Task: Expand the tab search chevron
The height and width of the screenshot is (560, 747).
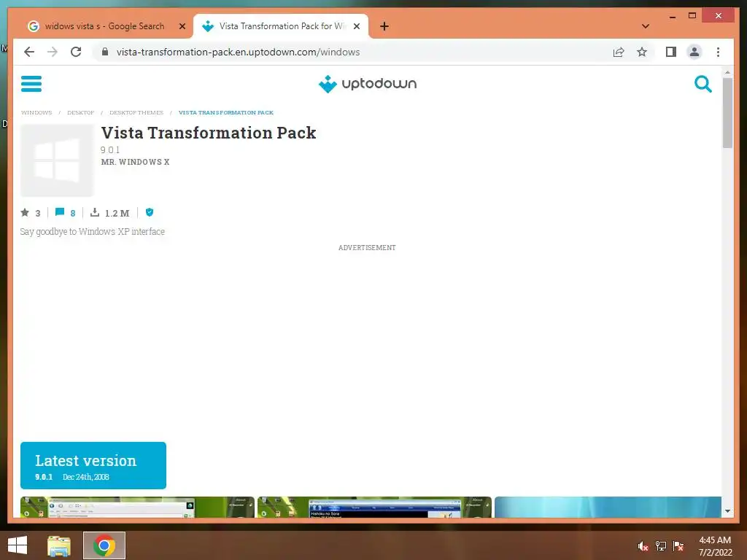Action: [646, 26]
